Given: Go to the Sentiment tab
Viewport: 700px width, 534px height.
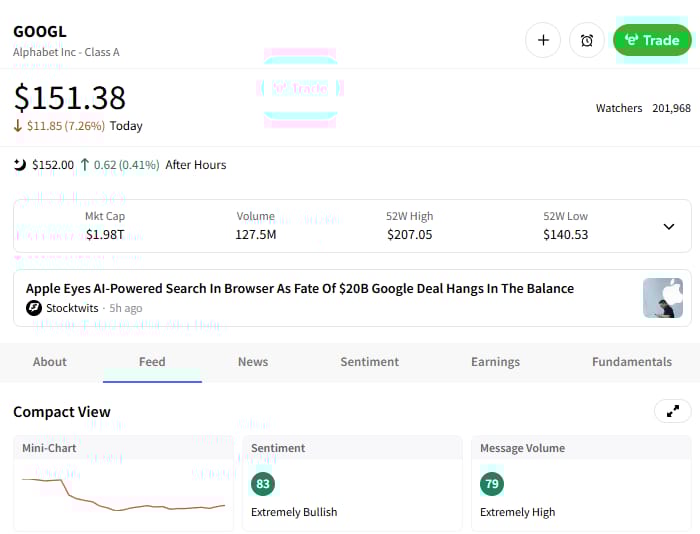Looking at the screenshot, I should click(x=369, y=362).
